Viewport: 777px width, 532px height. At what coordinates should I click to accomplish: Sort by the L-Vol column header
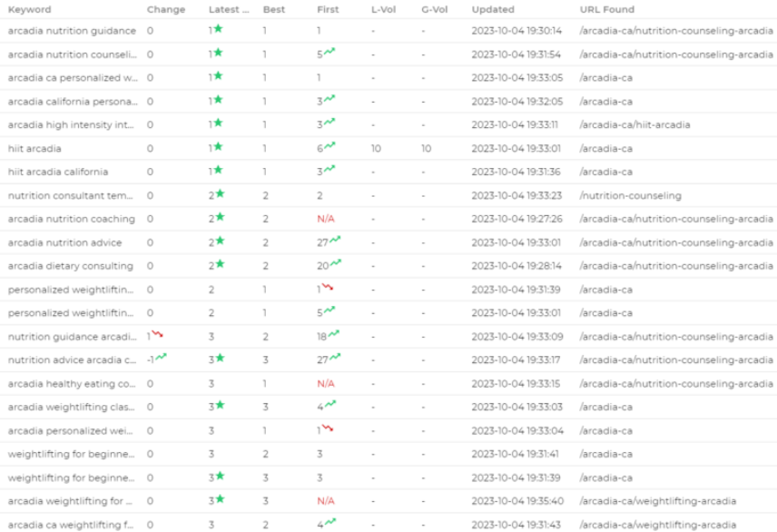(x=382, y=9)
